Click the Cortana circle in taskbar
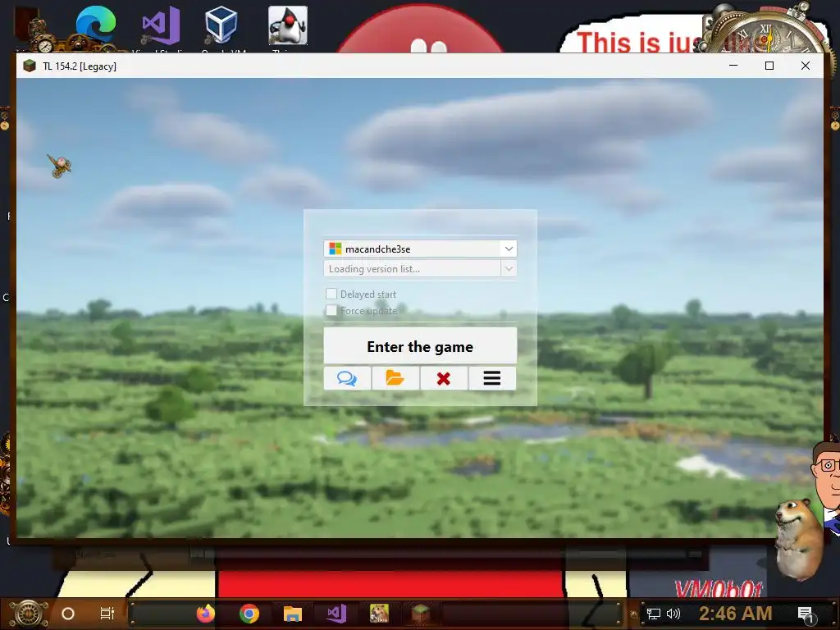The width and height of the screenshot is (840, 630). [x=68, y=614]
